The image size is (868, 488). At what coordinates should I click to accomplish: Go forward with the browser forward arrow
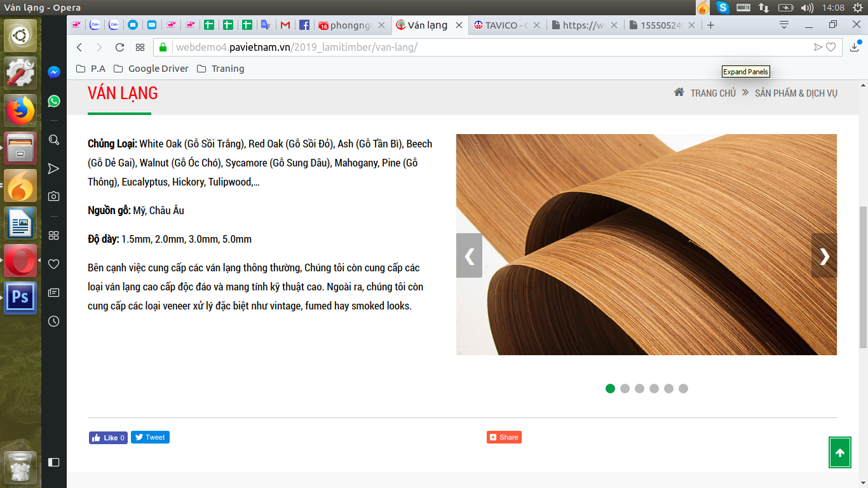point(99,47)
